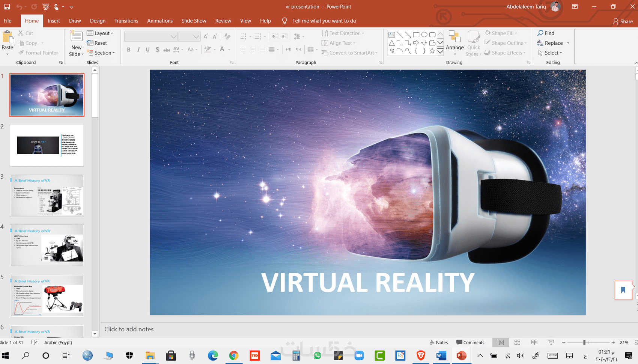Image resolution: width=638 pixels, height=364 pixels.
Task: Open the Arrange objects menu
Action: tap(455, 44)
